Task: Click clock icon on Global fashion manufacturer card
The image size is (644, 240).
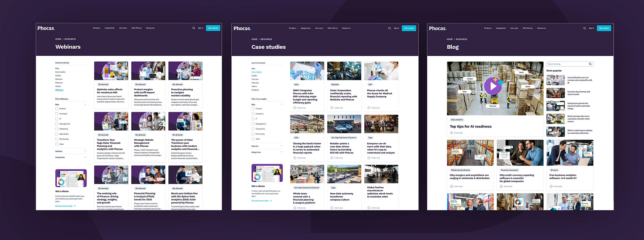Action: pos(369,208)
